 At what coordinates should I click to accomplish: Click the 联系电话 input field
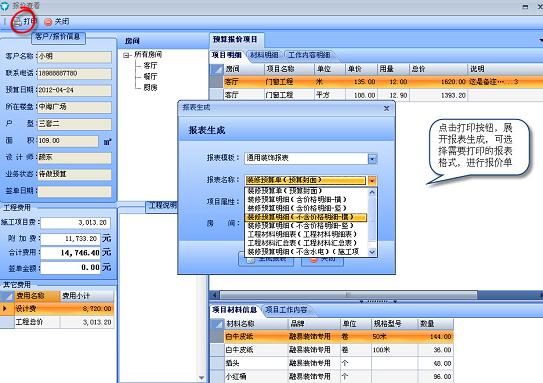(x=74, y=73)
